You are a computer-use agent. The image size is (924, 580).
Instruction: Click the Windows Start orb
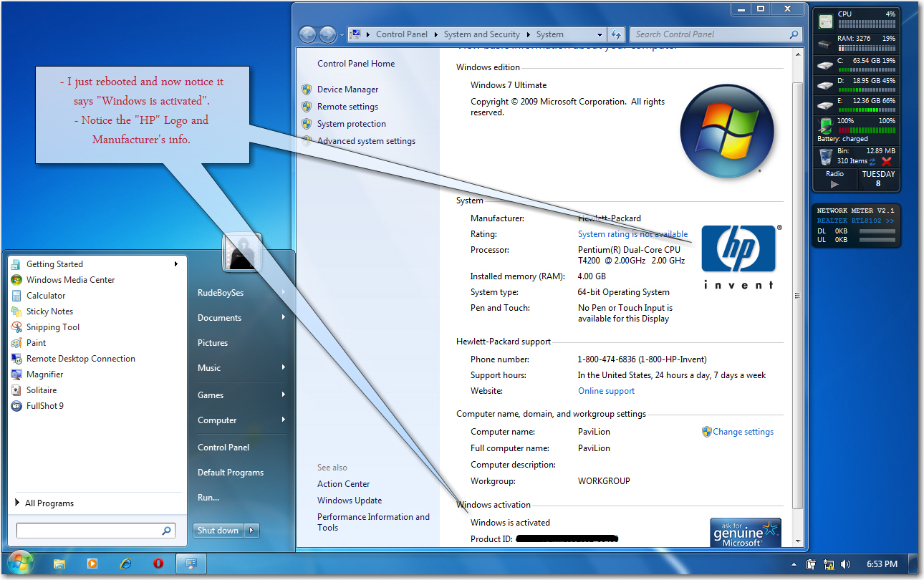pos(20,563)
